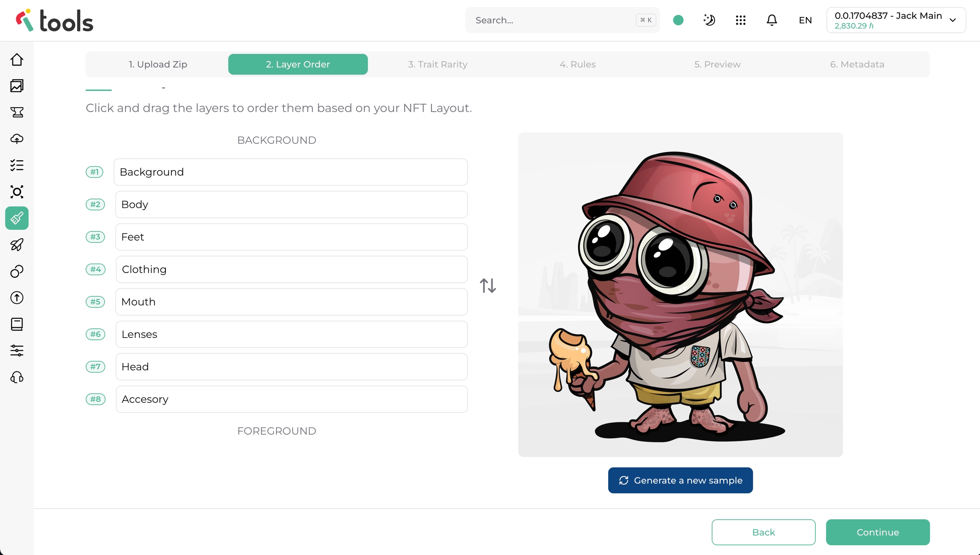The width and height of the screenshot is (980, 555).
Task: Reverse layer order with swap arrows
Action: pyautogui.click(x=488, y=285)
